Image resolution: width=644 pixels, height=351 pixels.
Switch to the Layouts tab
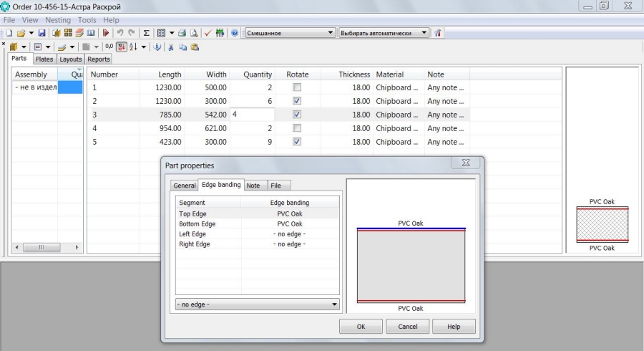[71, 59]
